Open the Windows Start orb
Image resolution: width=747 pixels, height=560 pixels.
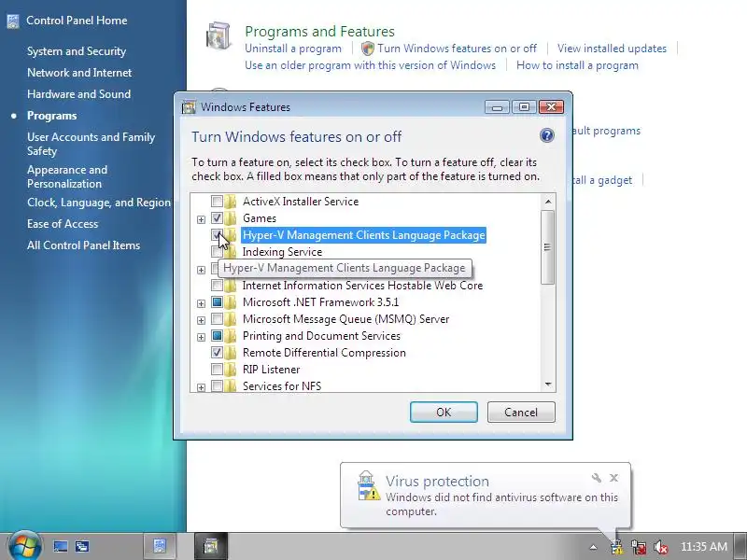[24, 546]
